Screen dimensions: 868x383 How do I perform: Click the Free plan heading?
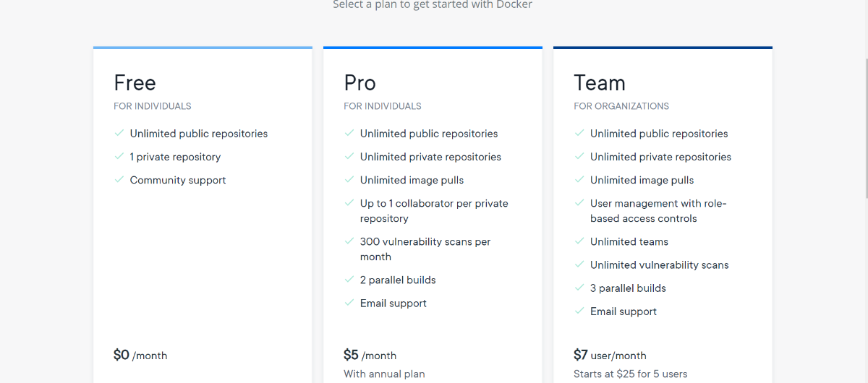point(135,83)
